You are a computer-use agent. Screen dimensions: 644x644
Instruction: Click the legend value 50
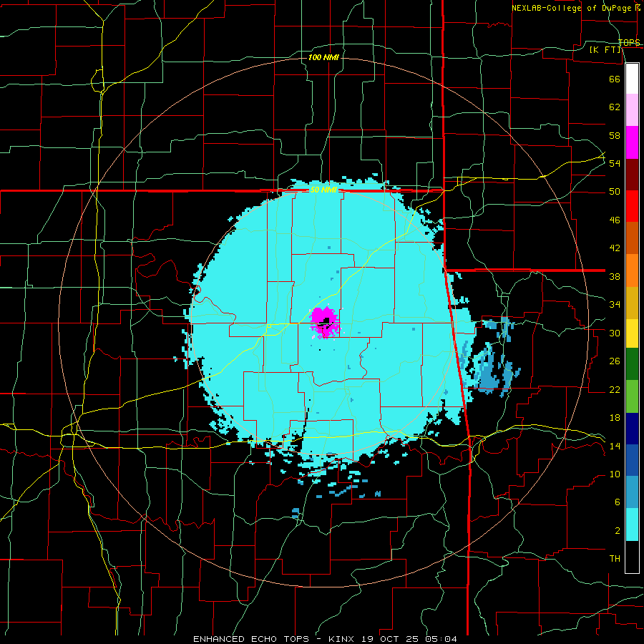pyautogui.click(x=615, y=192)
